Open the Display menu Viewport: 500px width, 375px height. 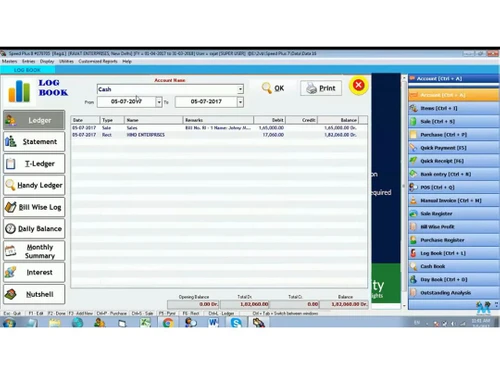click(47, 61)
